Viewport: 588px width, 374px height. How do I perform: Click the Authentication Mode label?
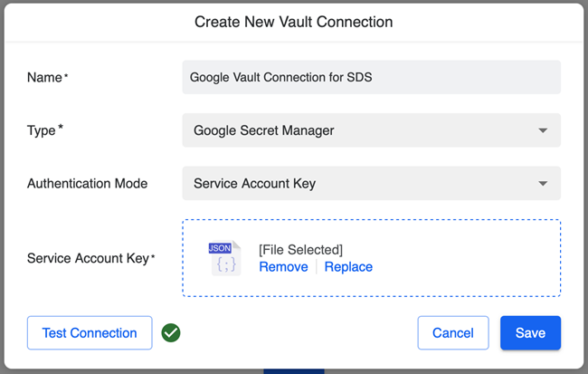(x=87, y=184)
